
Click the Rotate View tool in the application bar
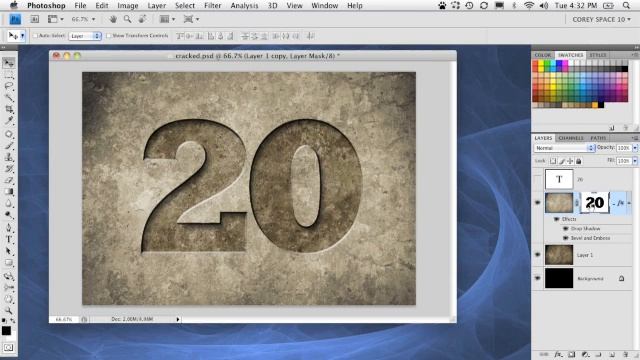click(x=142, y=19)
